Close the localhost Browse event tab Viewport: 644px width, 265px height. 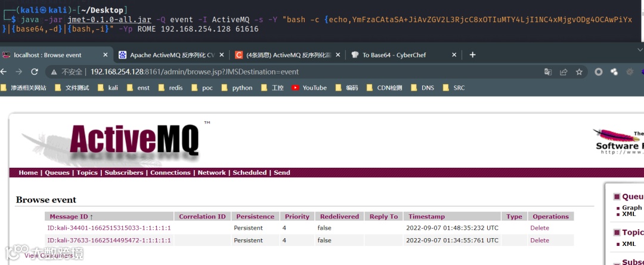click(x=105, y=55)
